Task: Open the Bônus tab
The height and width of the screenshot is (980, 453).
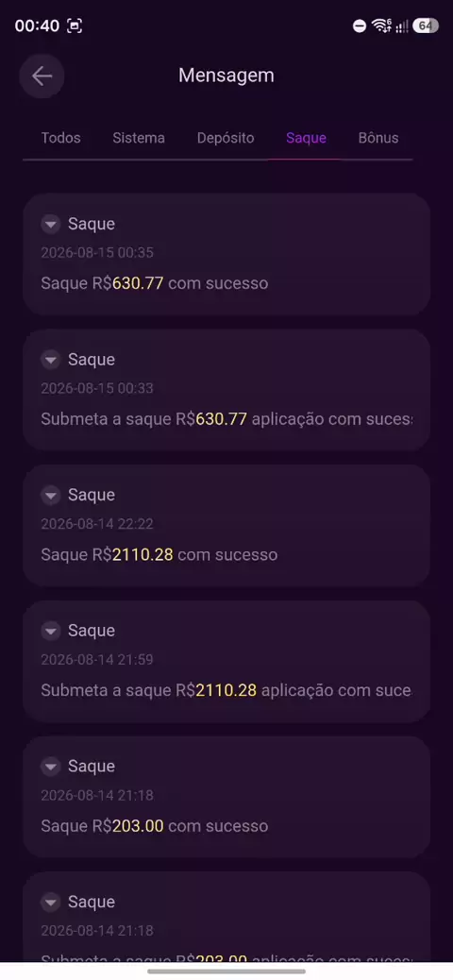Action: [378, 138]
